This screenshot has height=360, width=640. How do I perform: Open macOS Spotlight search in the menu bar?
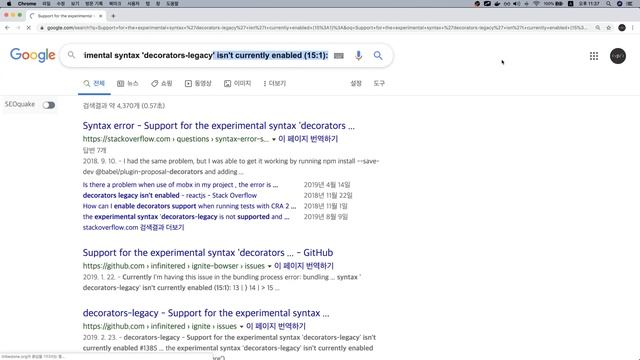point(609,4)
